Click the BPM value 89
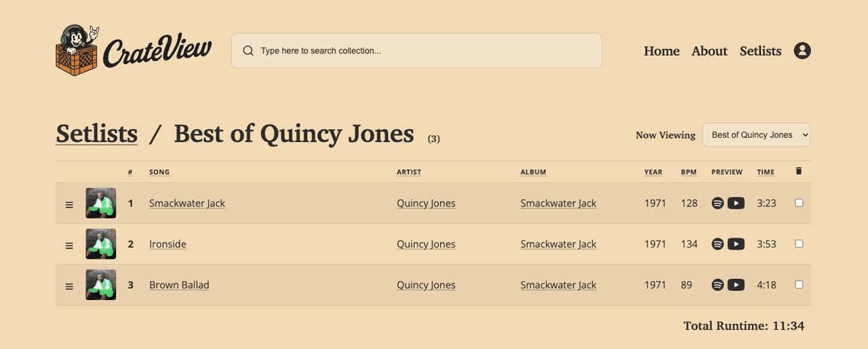Screen dimensions: 868x349 point(686,284)
